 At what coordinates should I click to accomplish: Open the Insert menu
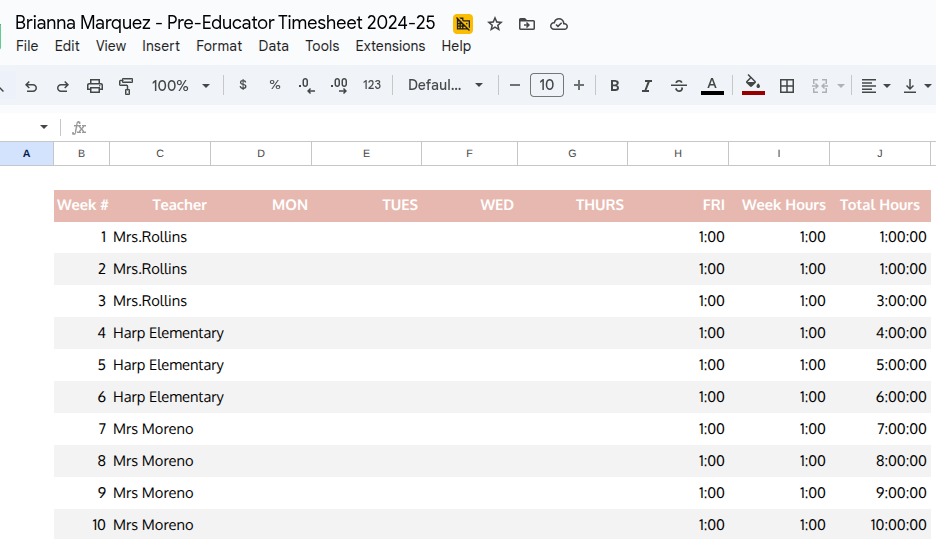coord(161,46)
